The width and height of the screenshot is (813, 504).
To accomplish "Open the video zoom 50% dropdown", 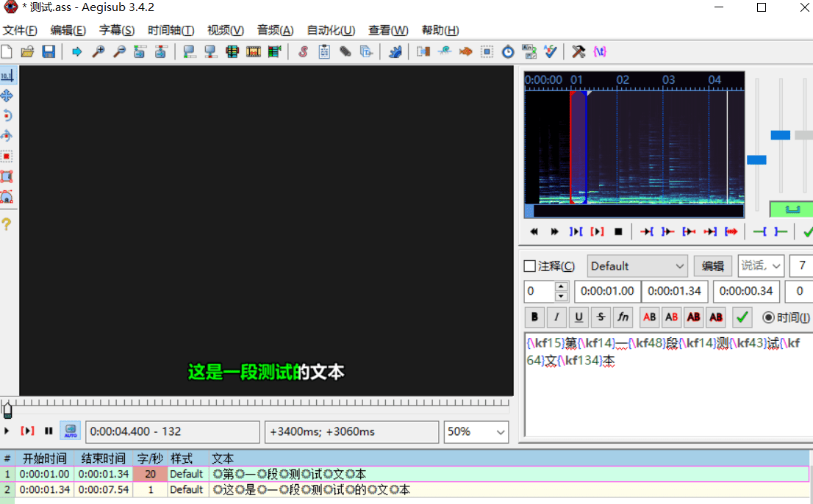I will click(x=476, y=432).
